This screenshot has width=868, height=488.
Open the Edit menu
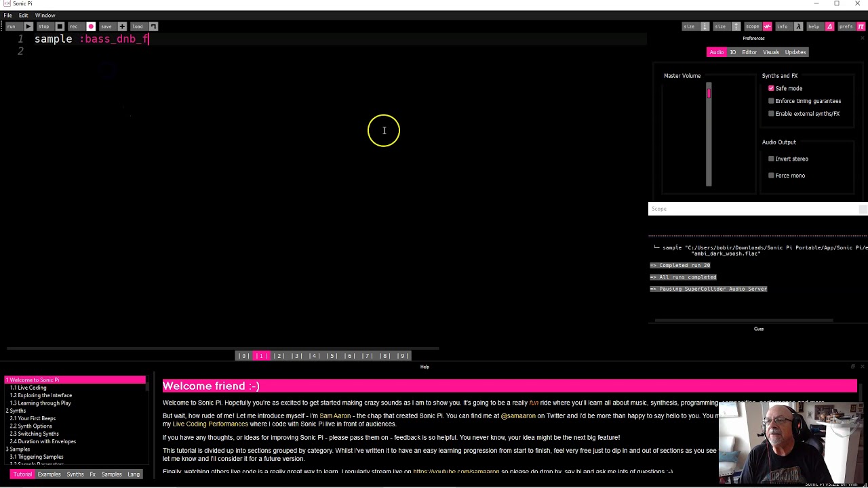[x=24, y=15]
